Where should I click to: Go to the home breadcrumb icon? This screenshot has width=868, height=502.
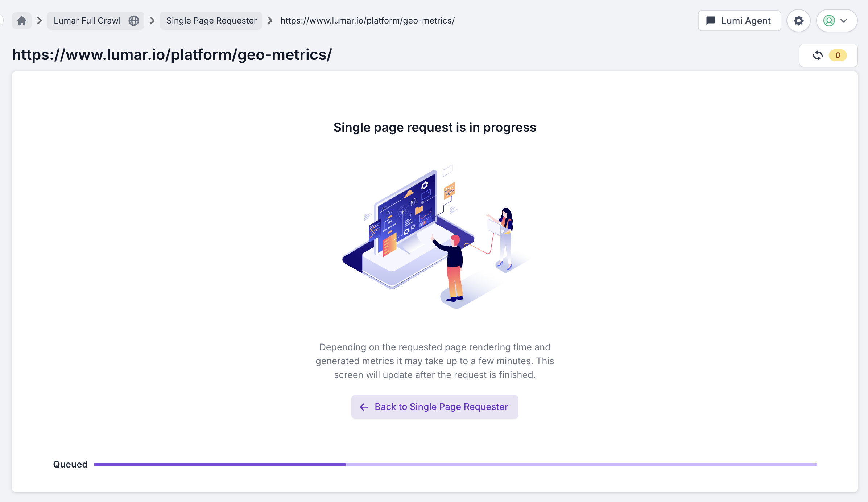pyautogui.click(x=22, y=21)
